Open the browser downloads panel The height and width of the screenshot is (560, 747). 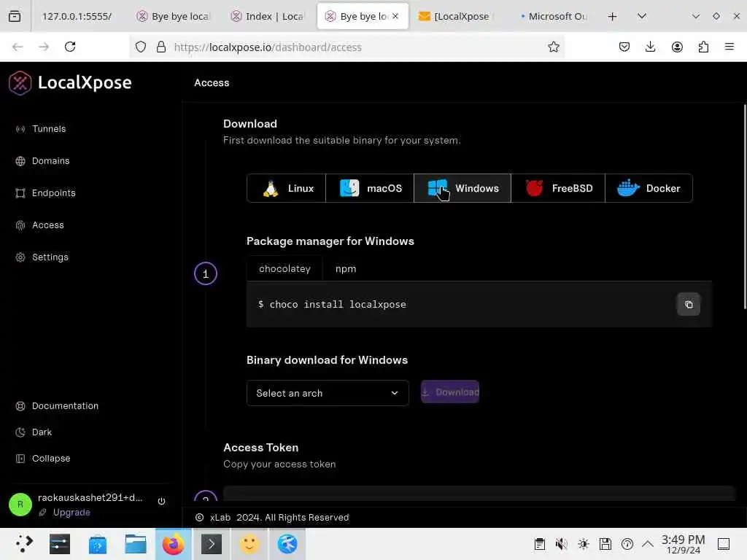(x=650, y=47)
